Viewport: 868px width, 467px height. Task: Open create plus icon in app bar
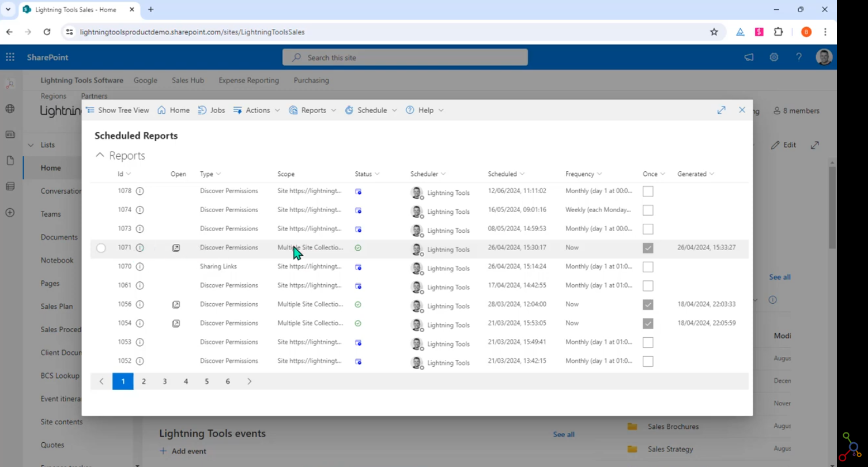[x=10, y=212]
